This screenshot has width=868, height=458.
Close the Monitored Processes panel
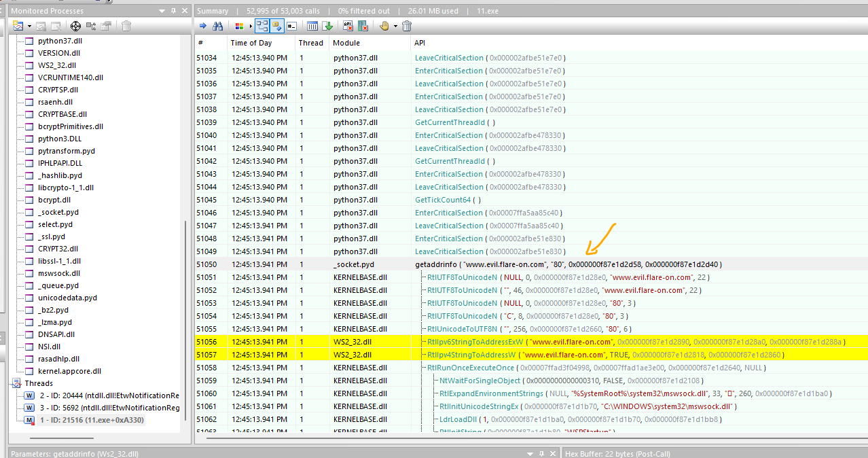(x=185, y=11)
